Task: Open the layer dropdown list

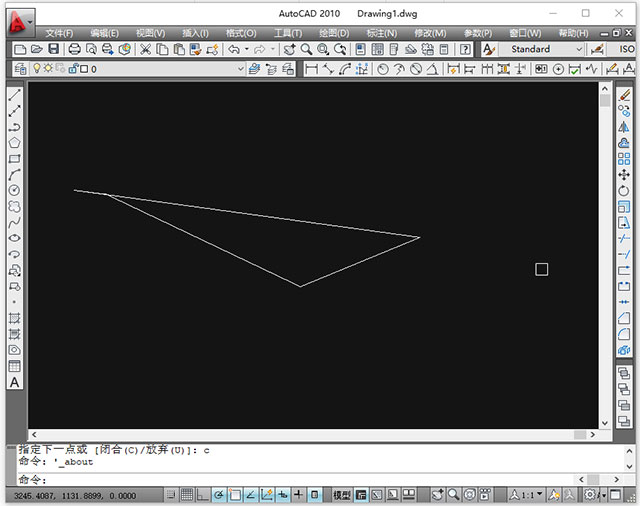Action: click(x=240, y=69)
